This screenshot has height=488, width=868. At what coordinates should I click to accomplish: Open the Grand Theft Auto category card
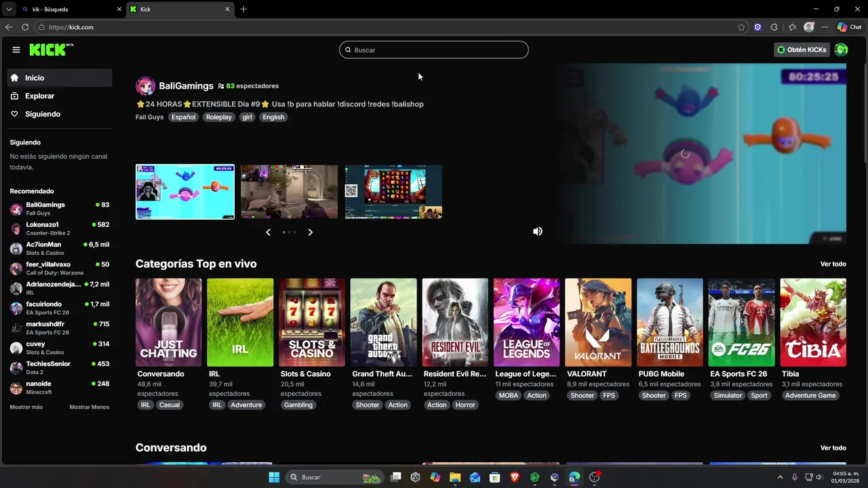pos(383,323)
